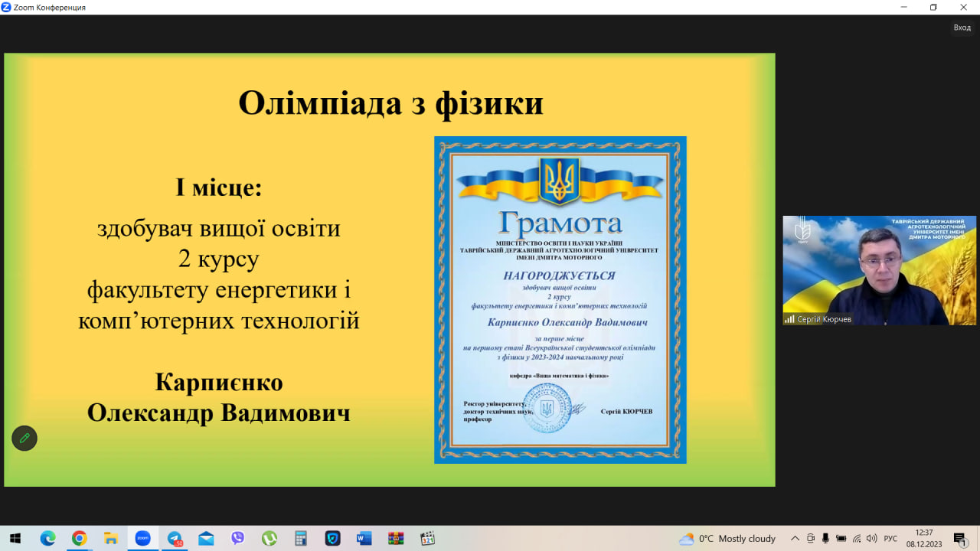Open the Windows Start menu
Image resolution: width=980 pixels, height=551 pixels.
15,538
